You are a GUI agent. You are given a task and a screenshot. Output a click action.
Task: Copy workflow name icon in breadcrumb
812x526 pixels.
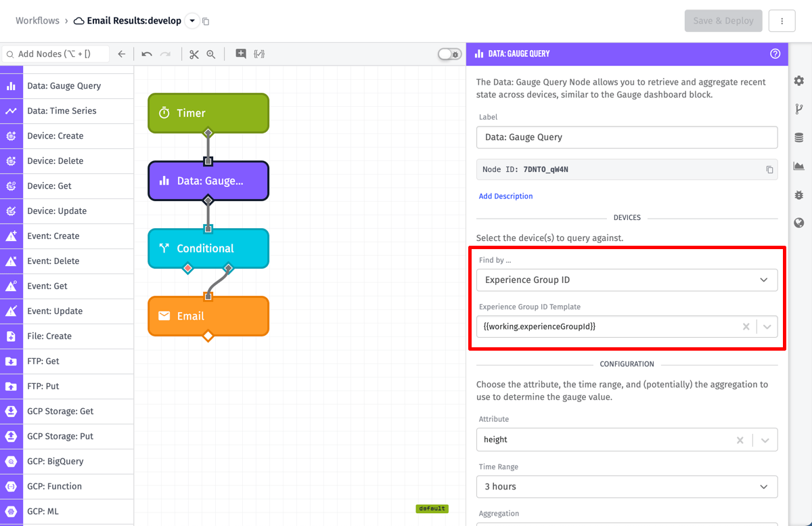click(206, 22)
